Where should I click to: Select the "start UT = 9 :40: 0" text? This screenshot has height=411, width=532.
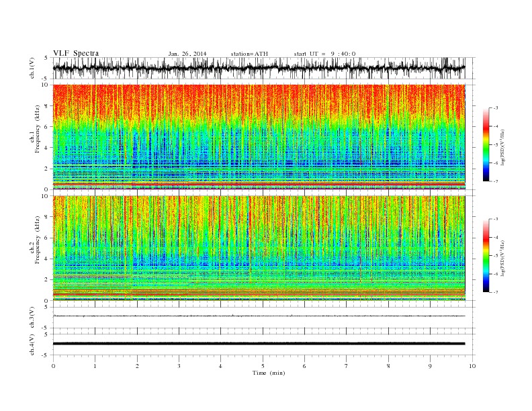click(324, 54)
